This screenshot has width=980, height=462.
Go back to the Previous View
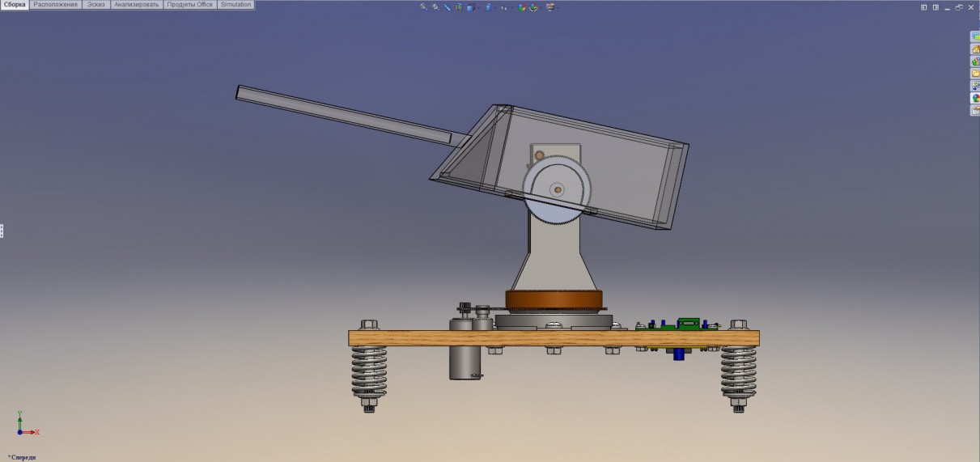pos(447,6)
